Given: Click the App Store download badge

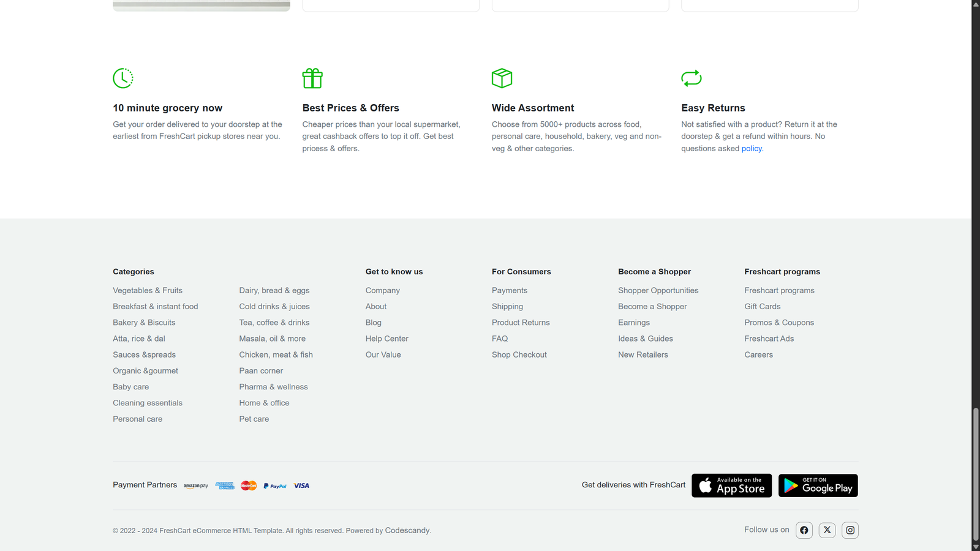Looking at the screenshot, I should [731, 485].
